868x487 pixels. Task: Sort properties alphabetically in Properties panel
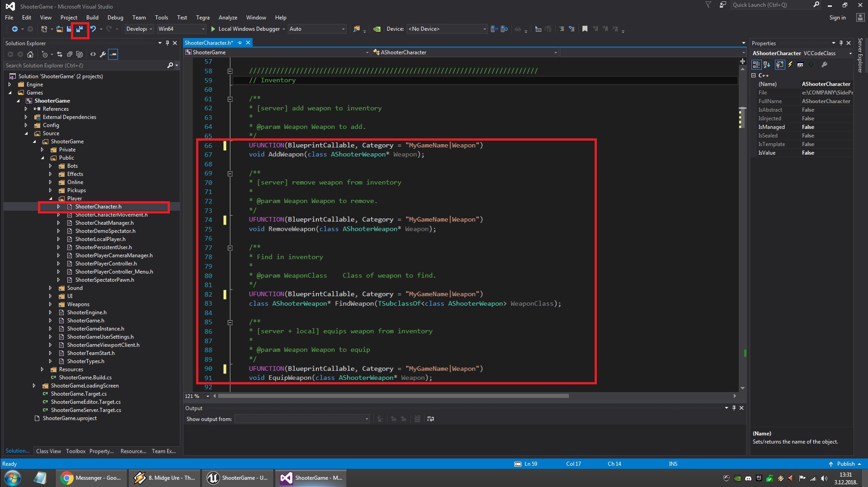tap(767, 65)
